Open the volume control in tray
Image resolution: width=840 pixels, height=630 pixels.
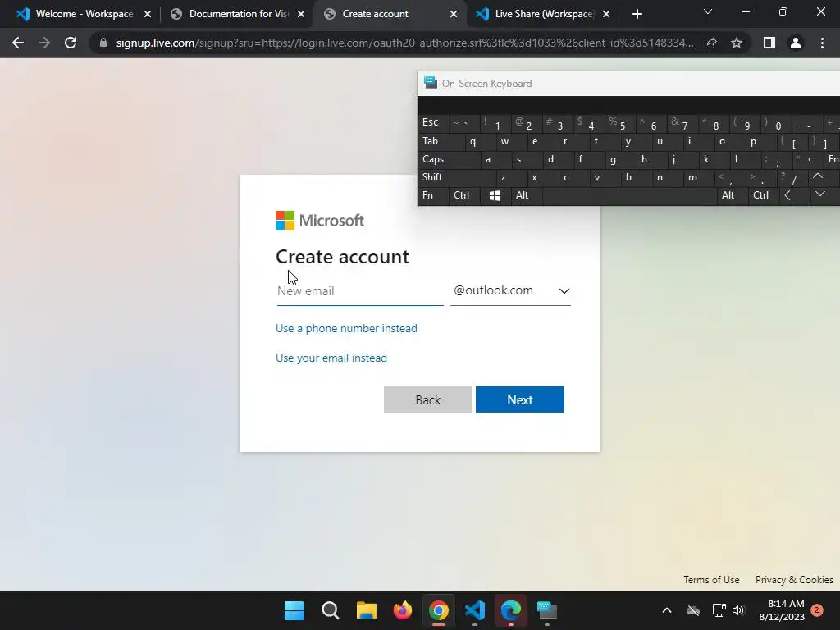(x=738, y=610)
